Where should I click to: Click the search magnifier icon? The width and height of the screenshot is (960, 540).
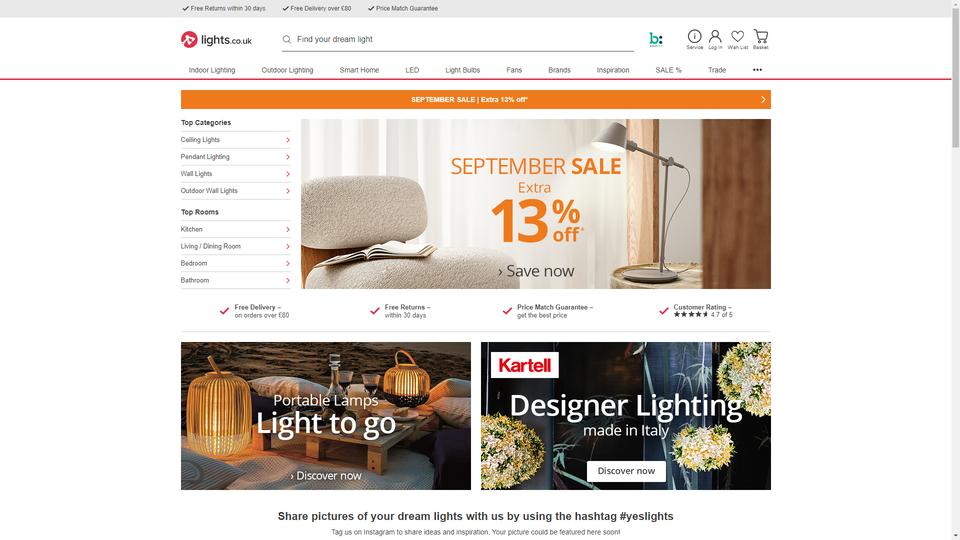point(287,39)
